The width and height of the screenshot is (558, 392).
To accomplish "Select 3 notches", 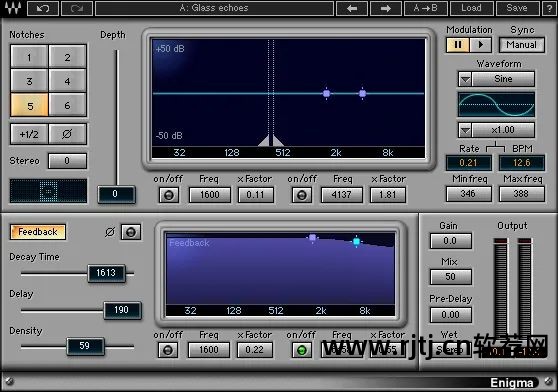I will [x=29, y=81].
